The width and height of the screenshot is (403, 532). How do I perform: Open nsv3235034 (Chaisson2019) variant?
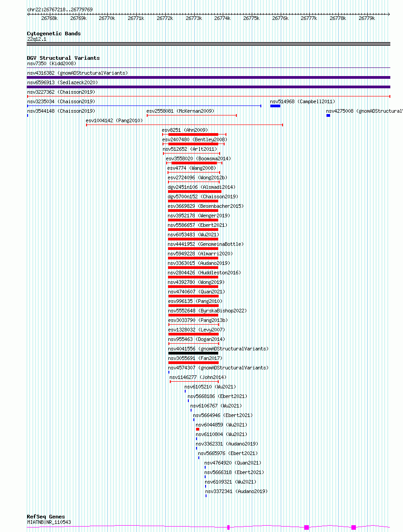coord(61,101)
